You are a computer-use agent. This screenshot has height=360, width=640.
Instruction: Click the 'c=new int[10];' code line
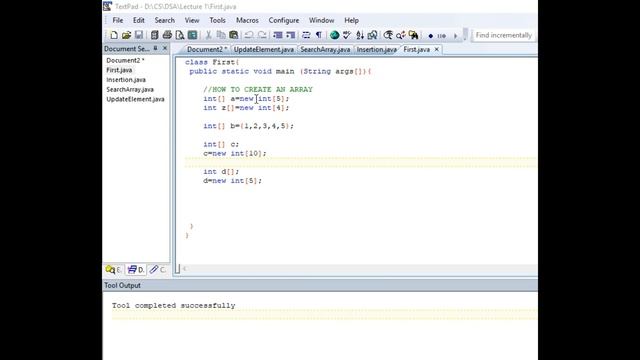pyautogui.click(x=235, y=153)
